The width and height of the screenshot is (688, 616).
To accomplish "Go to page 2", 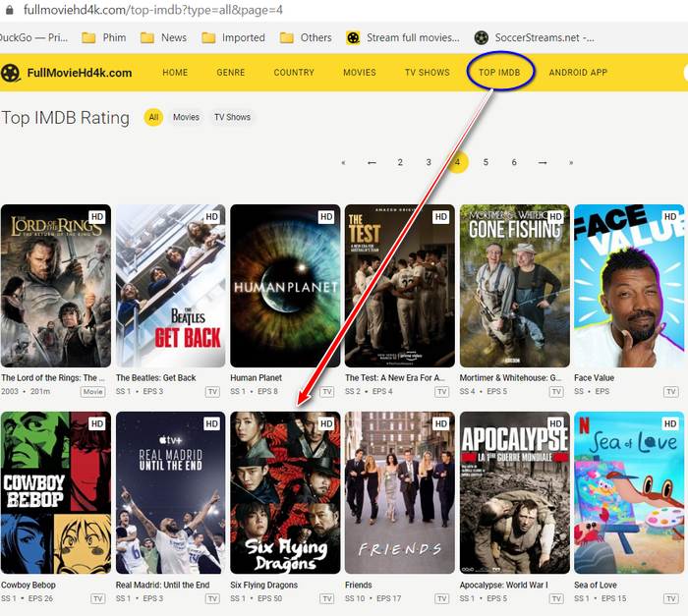I will pyautogui.click(x=400, y=162).
